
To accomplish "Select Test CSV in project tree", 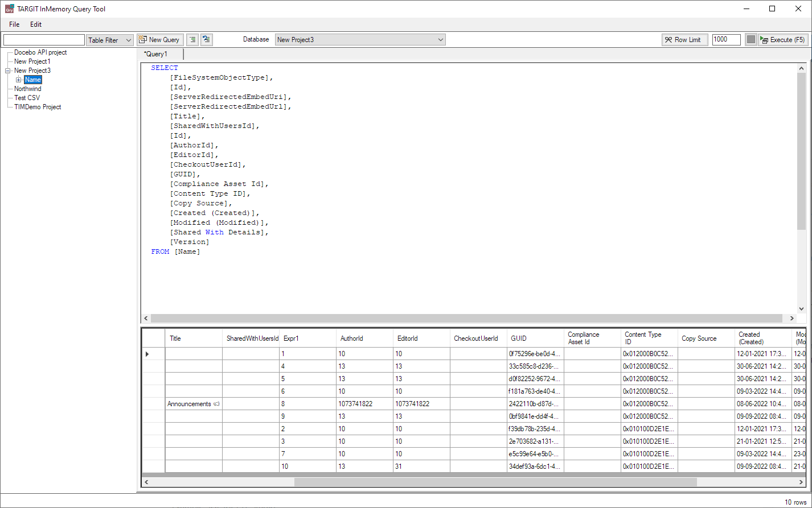I will point(27,98).
